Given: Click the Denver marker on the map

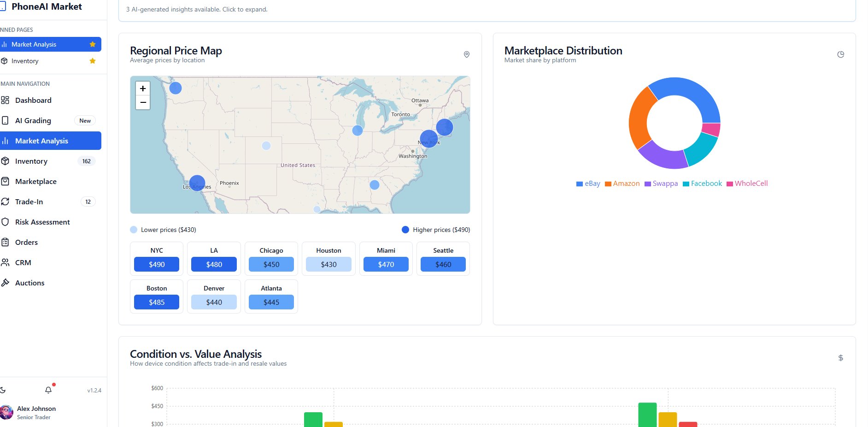Looking at the screenshot, I should [x=266, y=146].
